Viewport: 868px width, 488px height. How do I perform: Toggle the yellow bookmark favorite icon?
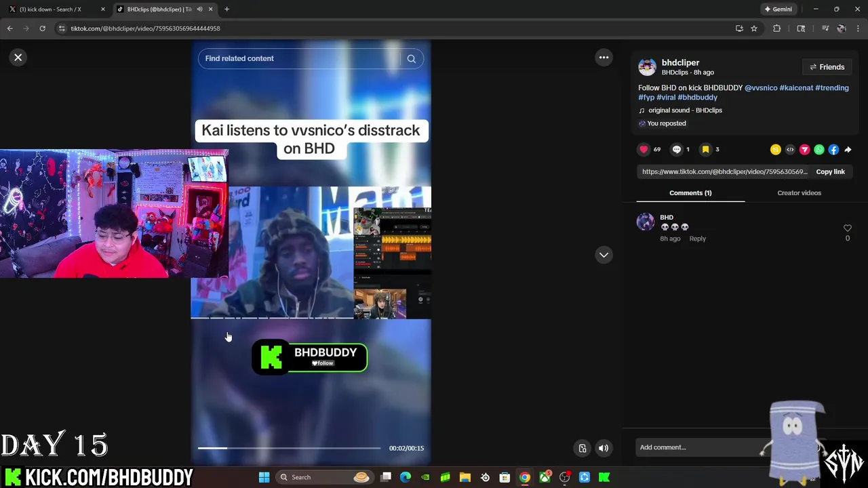706,150
